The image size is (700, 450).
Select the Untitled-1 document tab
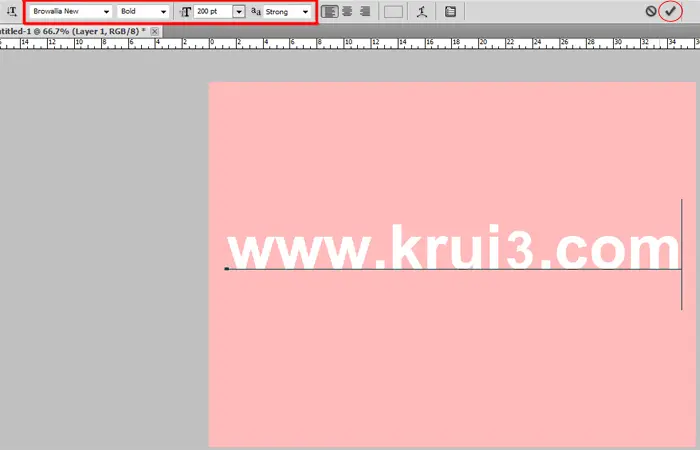pos(70,32)
